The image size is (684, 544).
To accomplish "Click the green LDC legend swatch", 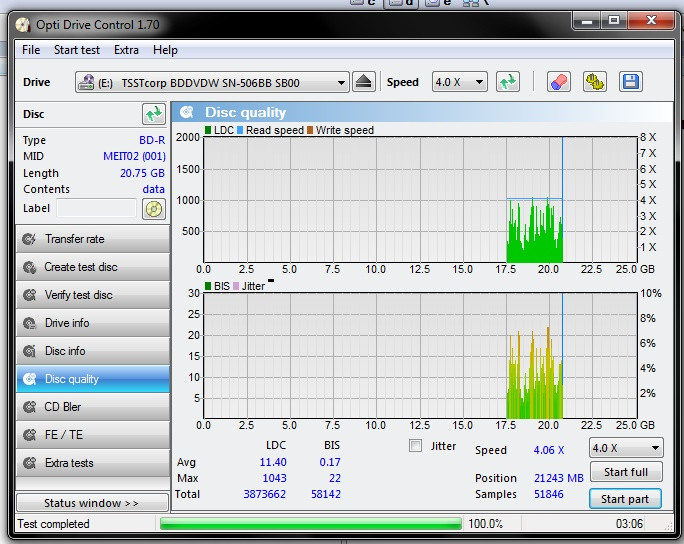I will [208, 130].
